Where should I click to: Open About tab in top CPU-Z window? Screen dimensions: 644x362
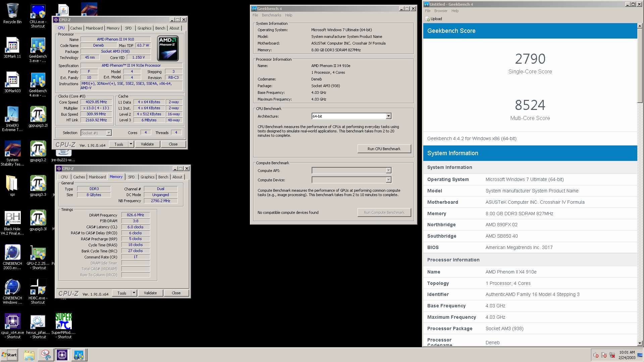(x=174, y=28)
